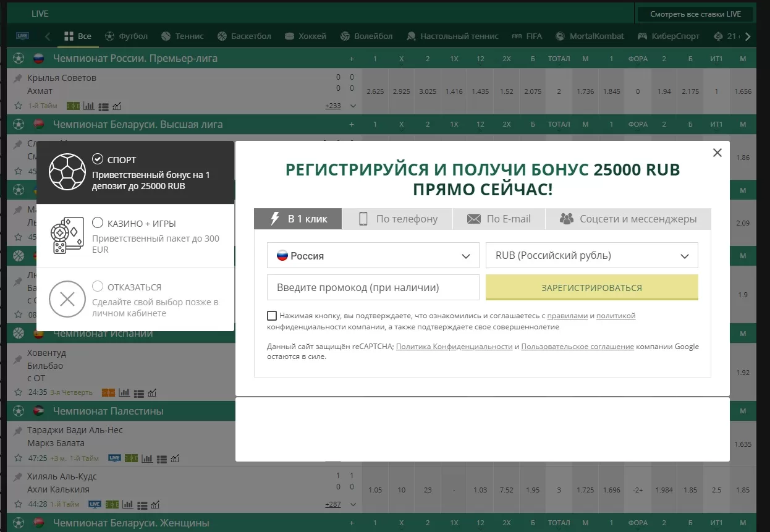The width and height of the screenshot is (770, 532).
Task: Click the pitch view icon for Ахмат match
Action: pyautogui.click(x=73, y=106)
